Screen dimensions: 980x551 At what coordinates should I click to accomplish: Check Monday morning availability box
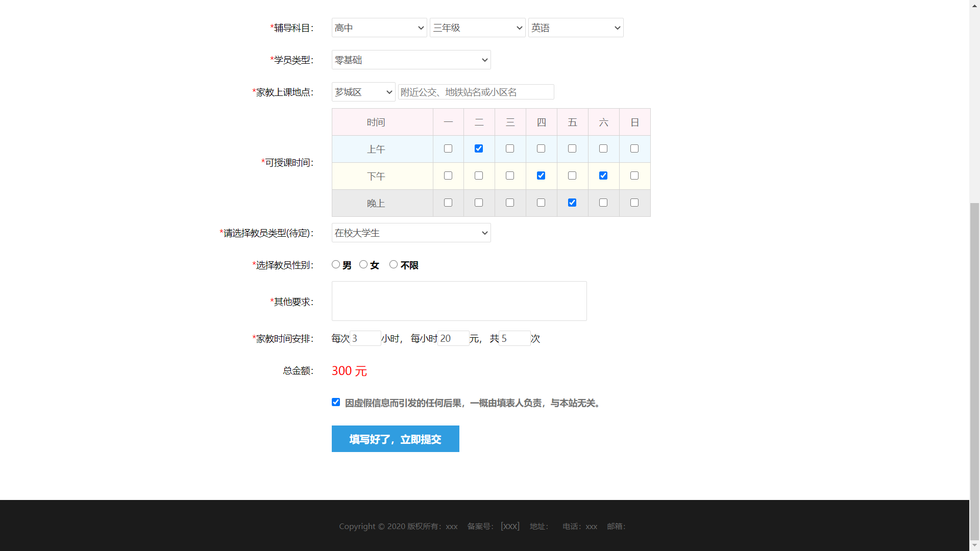(448, 148)
